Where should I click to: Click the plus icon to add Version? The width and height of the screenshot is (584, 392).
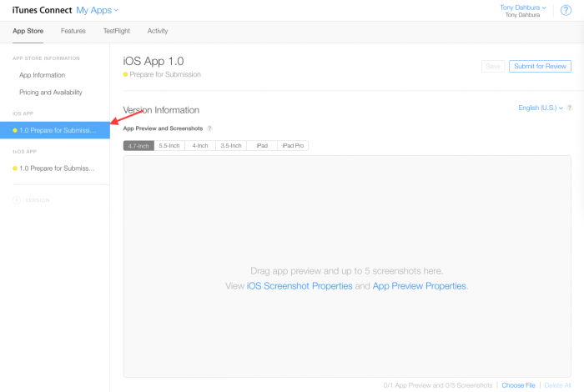click(x=17, y=200)
